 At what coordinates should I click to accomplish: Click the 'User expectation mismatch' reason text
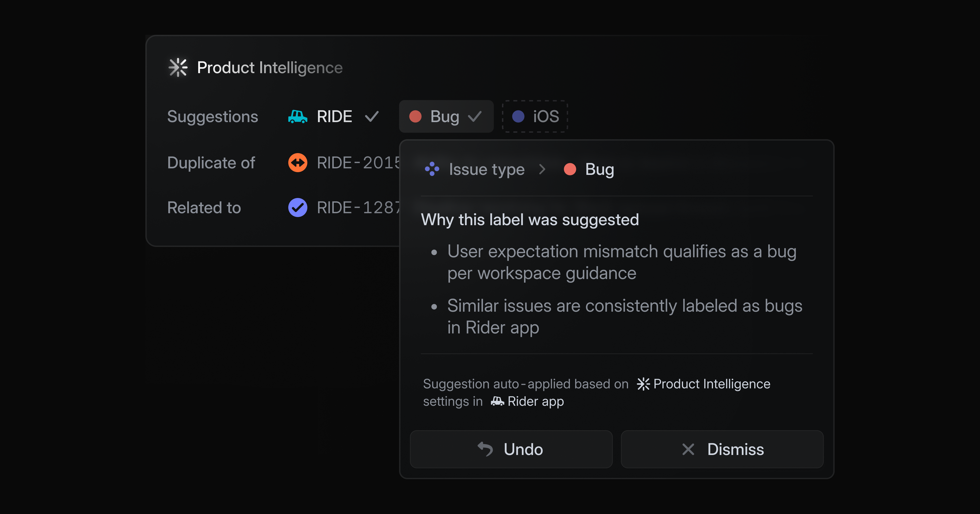tap(622, 262)
